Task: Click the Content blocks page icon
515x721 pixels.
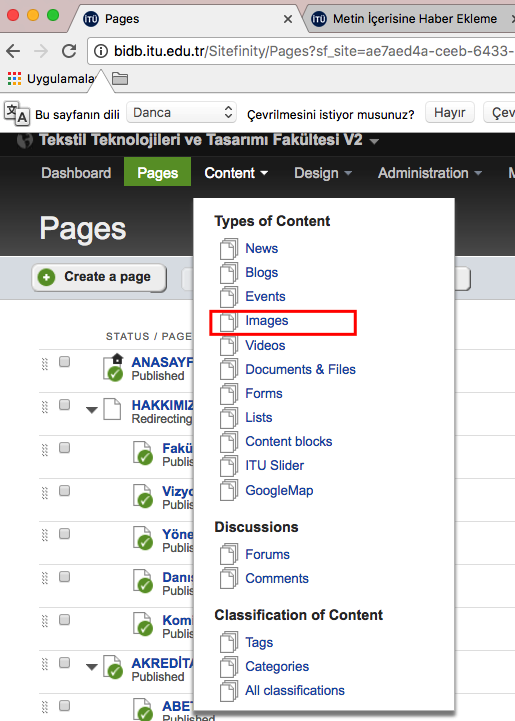Action: [x=229, y=441]
